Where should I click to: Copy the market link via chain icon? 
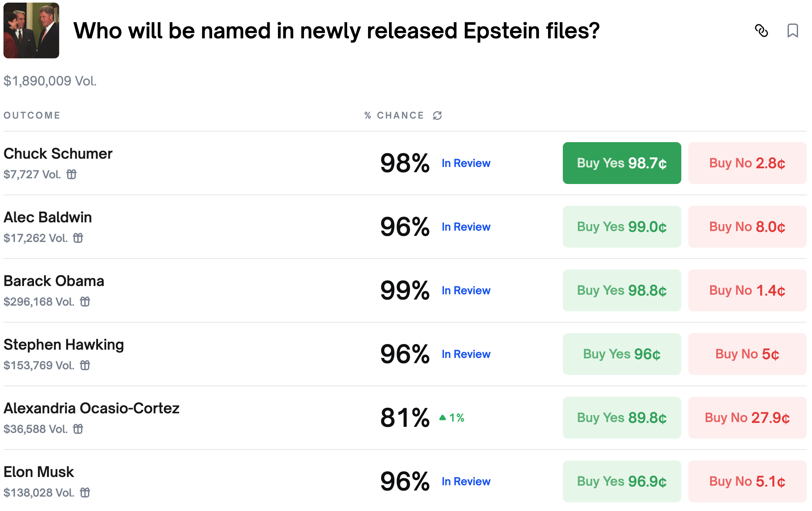pos(761,31)
